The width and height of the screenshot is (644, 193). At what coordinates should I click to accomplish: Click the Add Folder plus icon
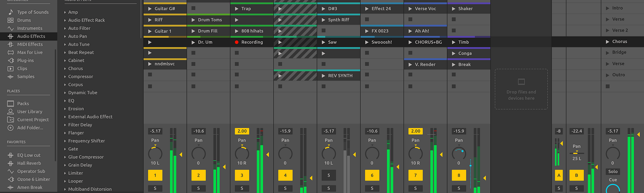click(x=10, y=127)
